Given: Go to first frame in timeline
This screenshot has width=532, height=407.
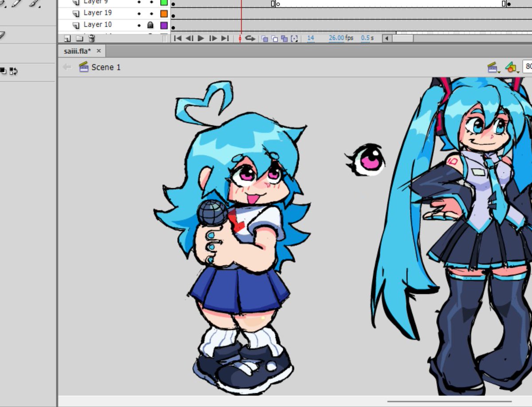Looking at the screenshot, I should 178,39.
